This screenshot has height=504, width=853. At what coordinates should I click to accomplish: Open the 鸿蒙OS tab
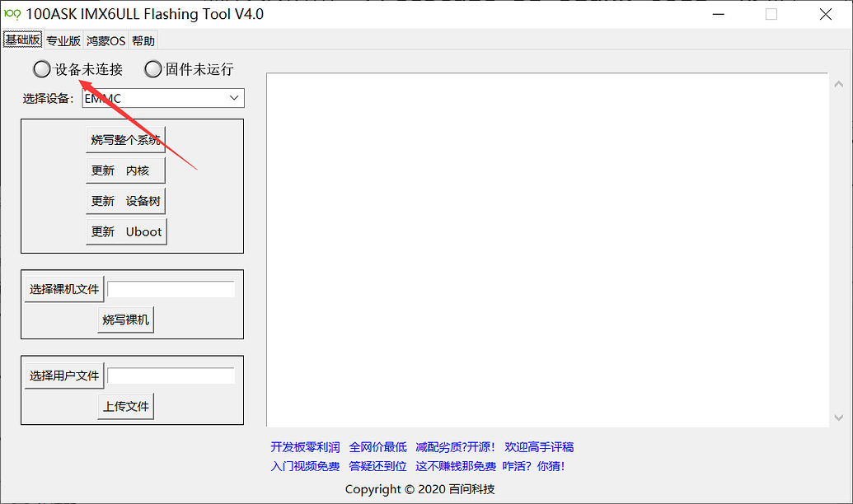[105, 41]
